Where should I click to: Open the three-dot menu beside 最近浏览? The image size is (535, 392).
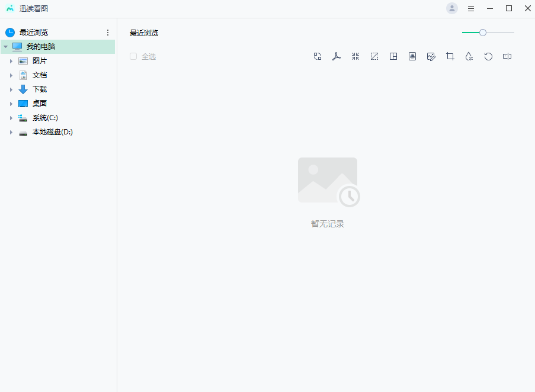click(108, 33)
